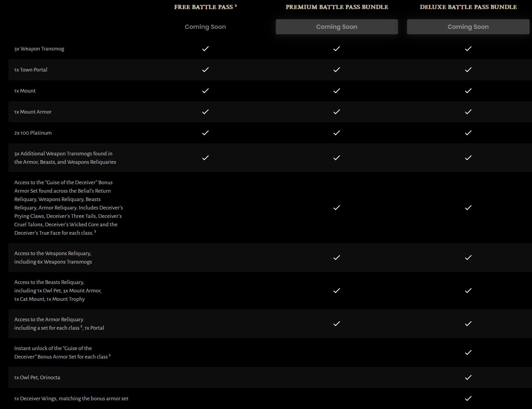The image size is (532, 409).
Task: Select the 2x 100 Platinum row label
Action: (33, 133)
